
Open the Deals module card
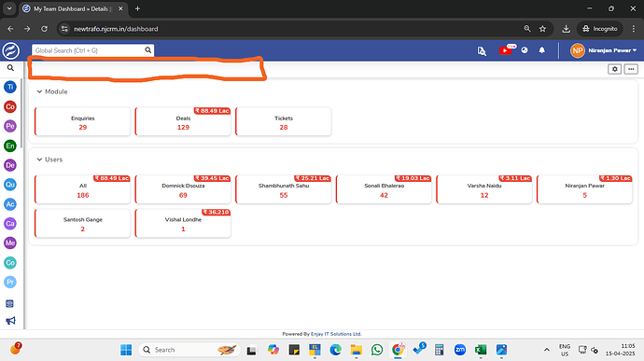183,121
